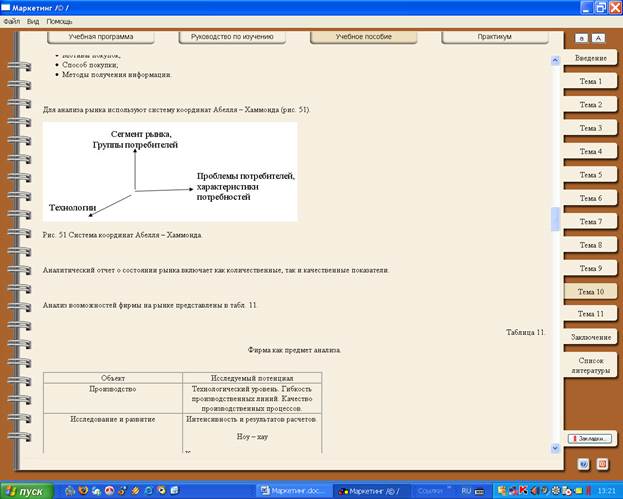This screenshot has height=499, width=623.
Task: Open Тема 9 in the sidebar
Action: pos(590,269)
